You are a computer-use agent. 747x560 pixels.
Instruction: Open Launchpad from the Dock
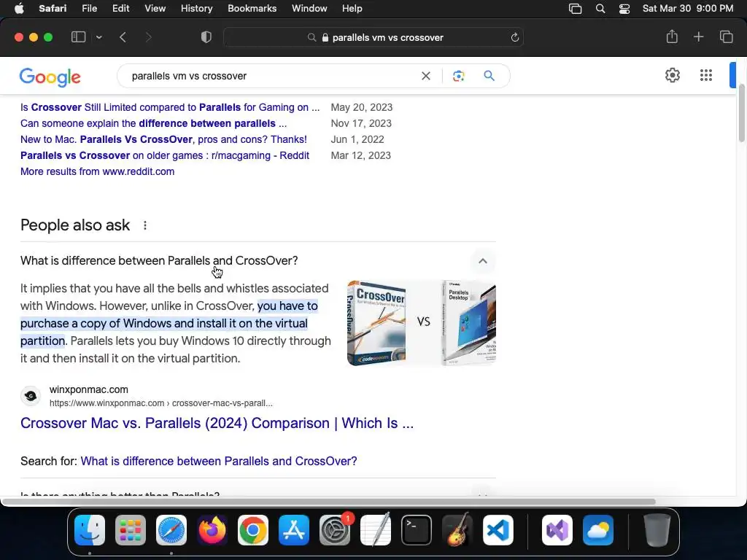[x=131, y=530]
